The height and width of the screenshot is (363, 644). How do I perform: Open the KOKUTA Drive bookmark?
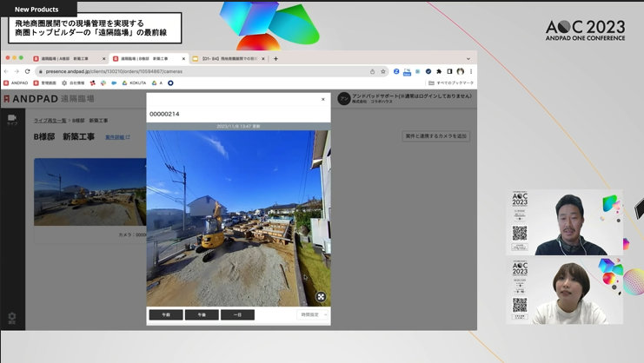[135, 82]
